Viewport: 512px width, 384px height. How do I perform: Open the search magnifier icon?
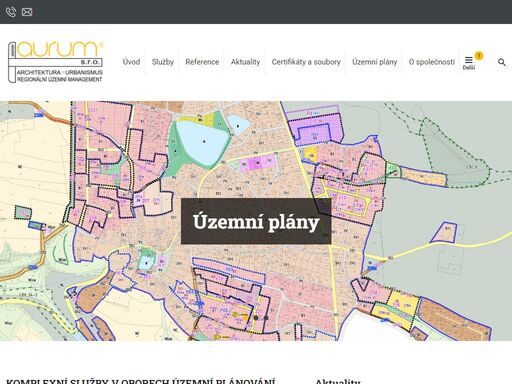tap(502, 62)
